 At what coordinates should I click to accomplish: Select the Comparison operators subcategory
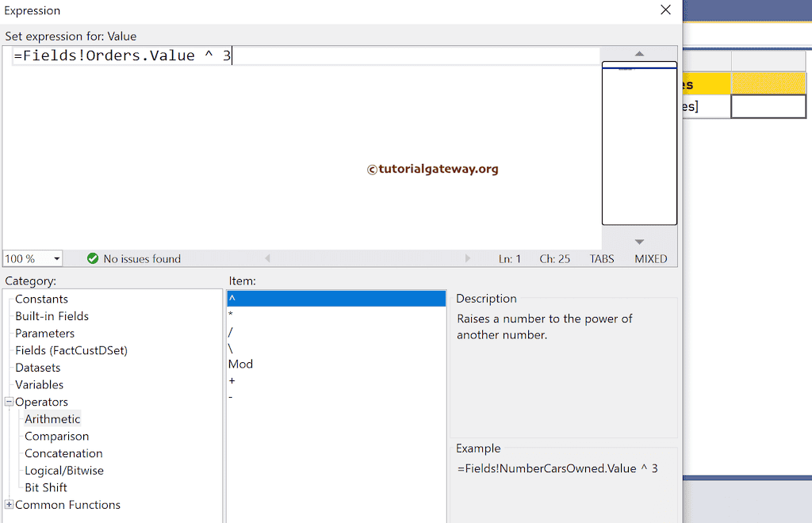pyautogui.click(x=57, y=436)
